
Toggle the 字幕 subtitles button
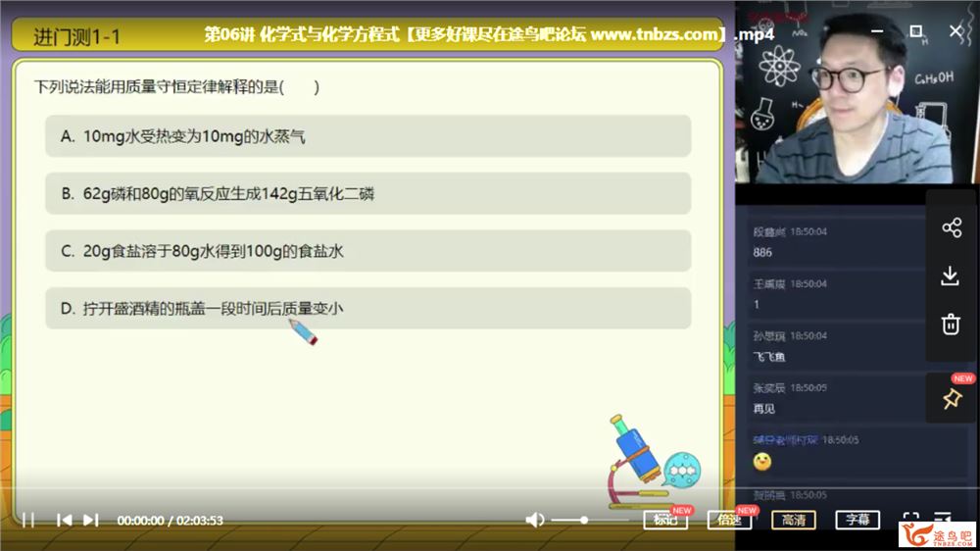857,520
